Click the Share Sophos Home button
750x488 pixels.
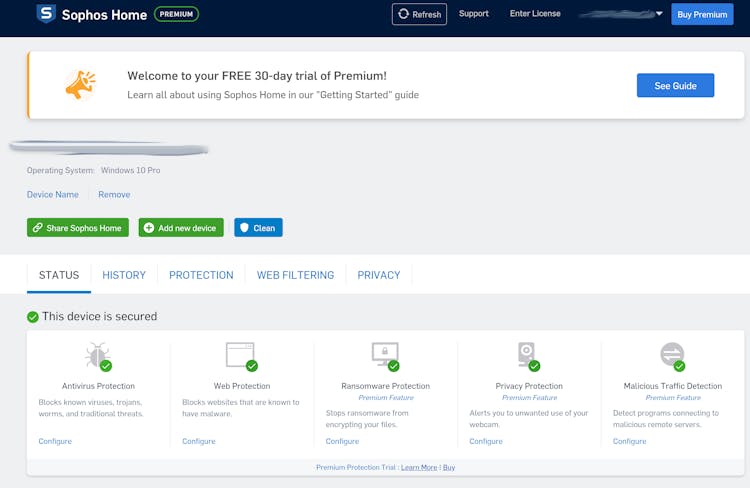[x=78, y=228]
